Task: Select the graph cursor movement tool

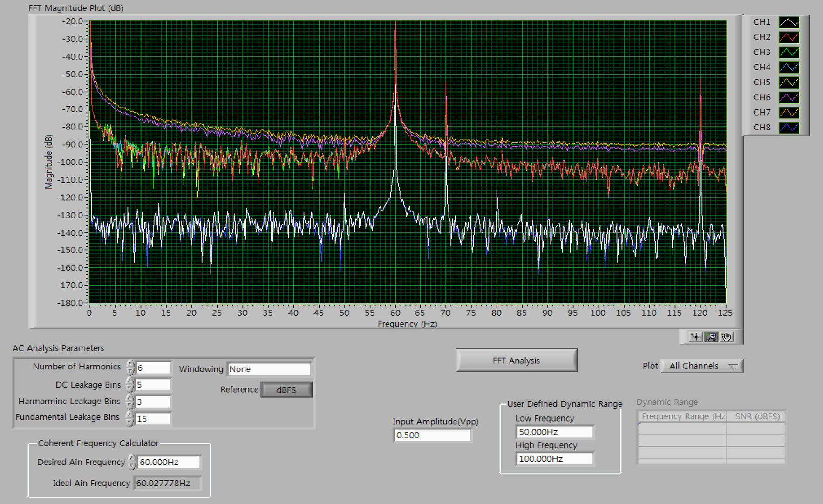Action: pyautogui.click(x=695, y=337)
